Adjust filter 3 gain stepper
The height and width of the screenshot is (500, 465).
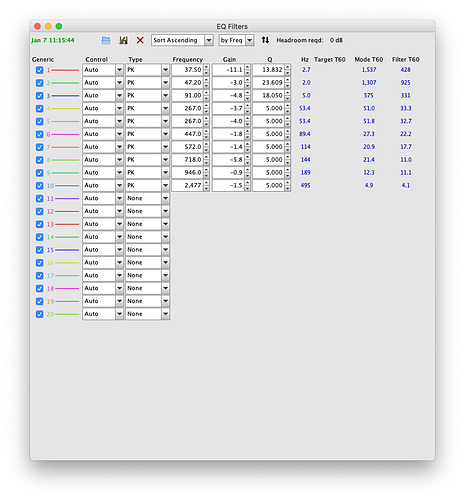[x=247, y=96]
